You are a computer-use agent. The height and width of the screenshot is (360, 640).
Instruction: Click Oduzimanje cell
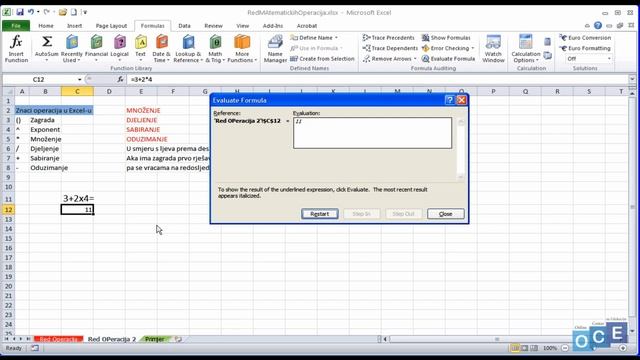(x=45, y=167)
